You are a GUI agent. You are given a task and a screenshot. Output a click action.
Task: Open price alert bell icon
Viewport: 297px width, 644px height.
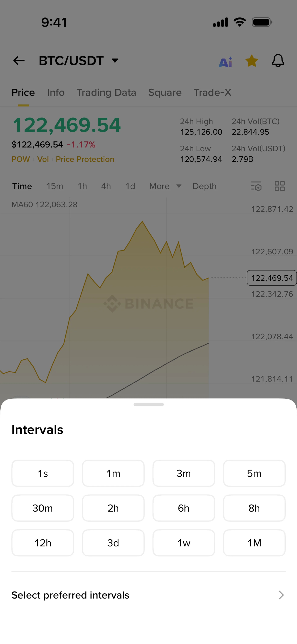tap(278, 61)
